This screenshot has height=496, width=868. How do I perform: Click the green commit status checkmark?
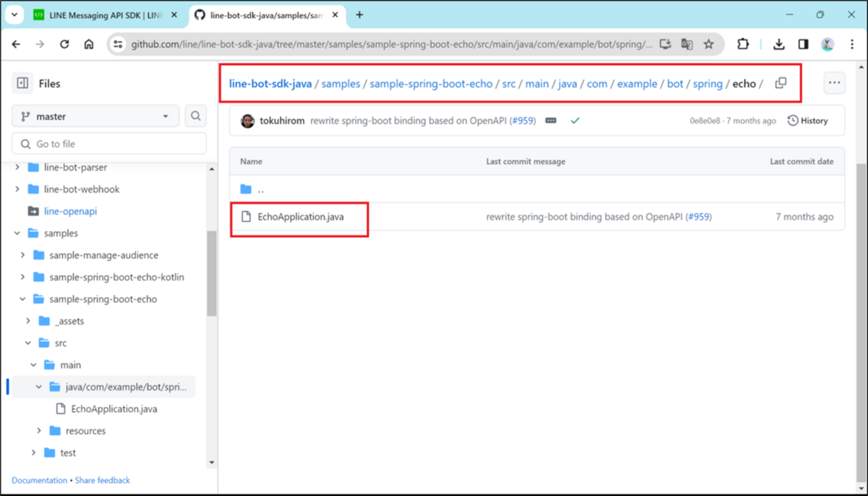point(574,121)
